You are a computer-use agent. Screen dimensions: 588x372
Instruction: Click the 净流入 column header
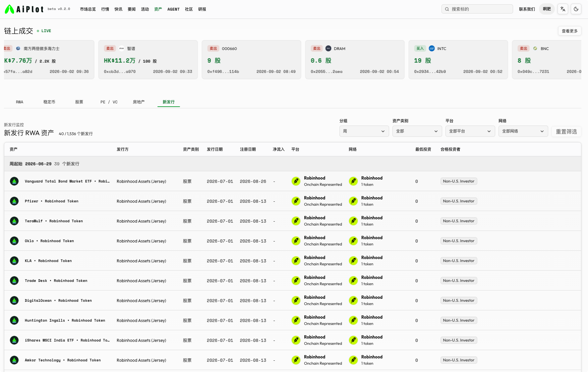tap(279, 149)
